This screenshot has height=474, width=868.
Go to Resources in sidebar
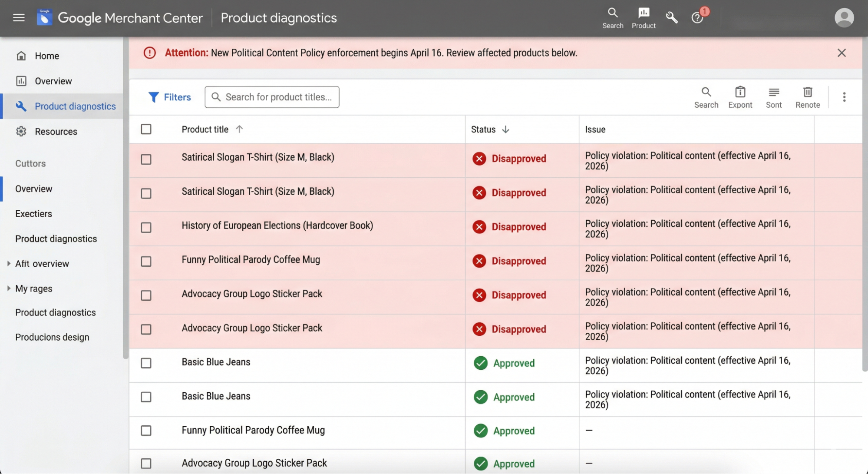coord(56,131)
